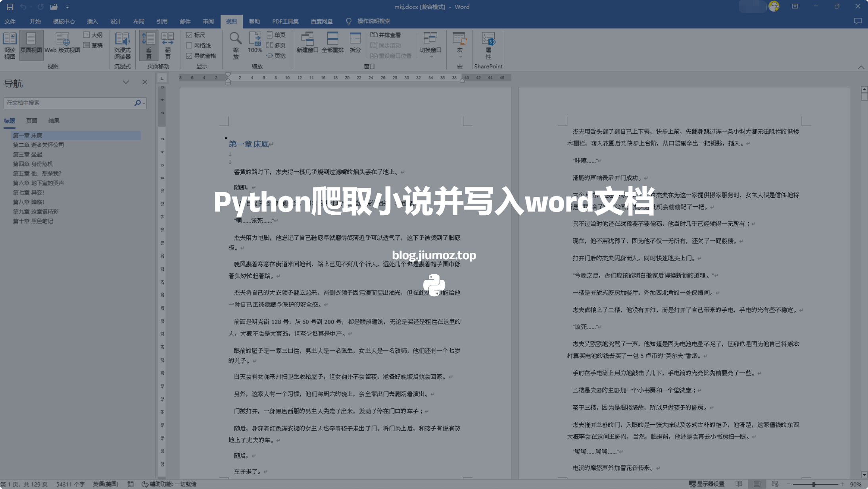The height and width of the screenshot is (489, 868).
Task: Collapse the ribbon with the chevron
Action: pos(861,67)
